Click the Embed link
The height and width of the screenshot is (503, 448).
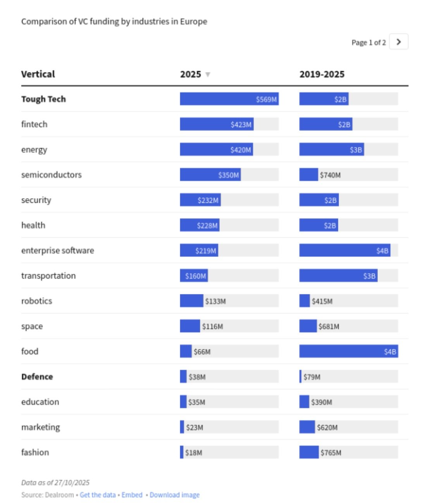coord(132,495)
